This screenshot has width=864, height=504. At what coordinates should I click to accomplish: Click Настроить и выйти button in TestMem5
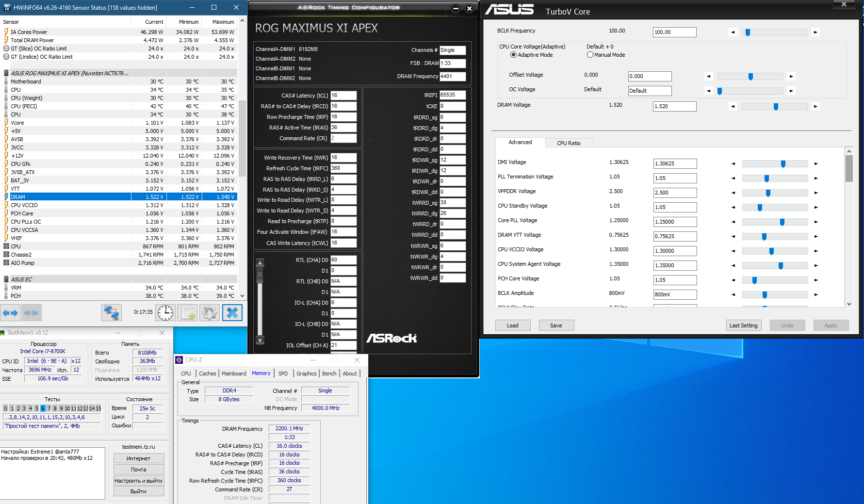click(139, 481)
